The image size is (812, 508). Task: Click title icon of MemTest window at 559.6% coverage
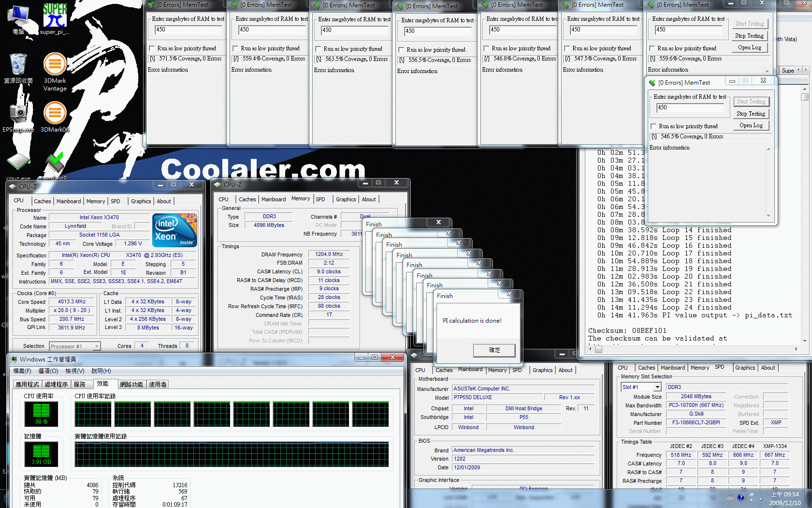[651, 5]
